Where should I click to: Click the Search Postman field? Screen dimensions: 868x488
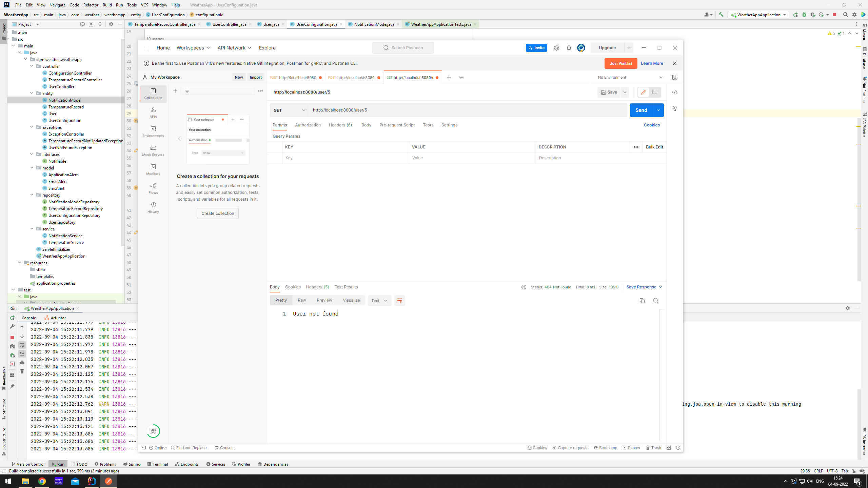(x=403, y=48)
